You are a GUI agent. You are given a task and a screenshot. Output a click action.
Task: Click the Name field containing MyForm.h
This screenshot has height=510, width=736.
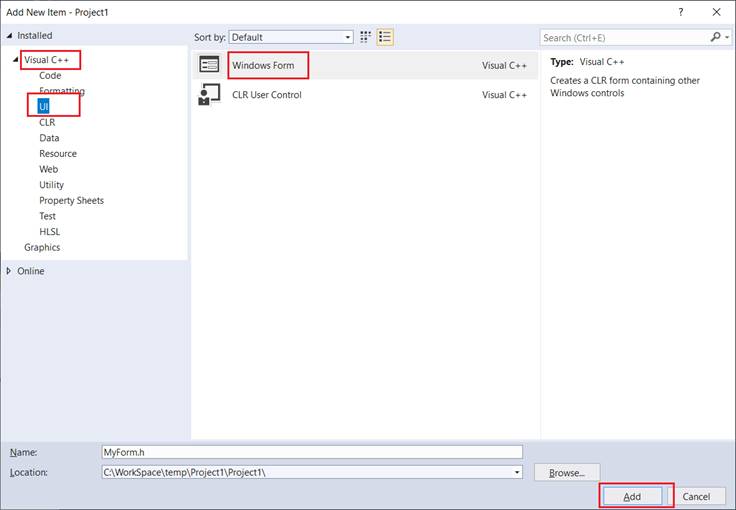tap(312, 452)
